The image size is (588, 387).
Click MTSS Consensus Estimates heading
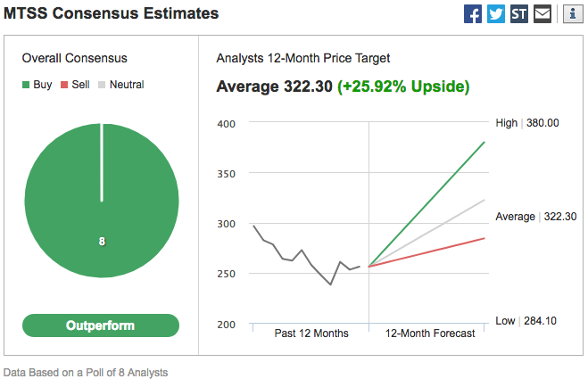112,14
